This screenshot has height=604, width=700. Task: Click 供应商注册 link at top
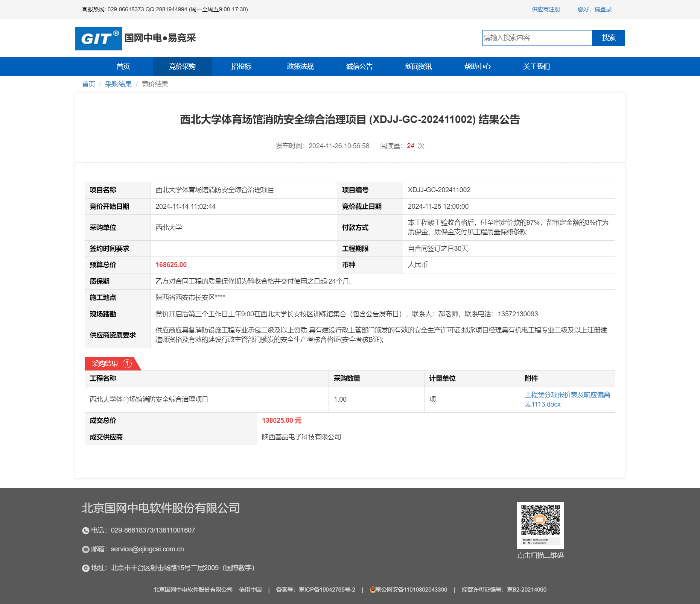point(546,9)
